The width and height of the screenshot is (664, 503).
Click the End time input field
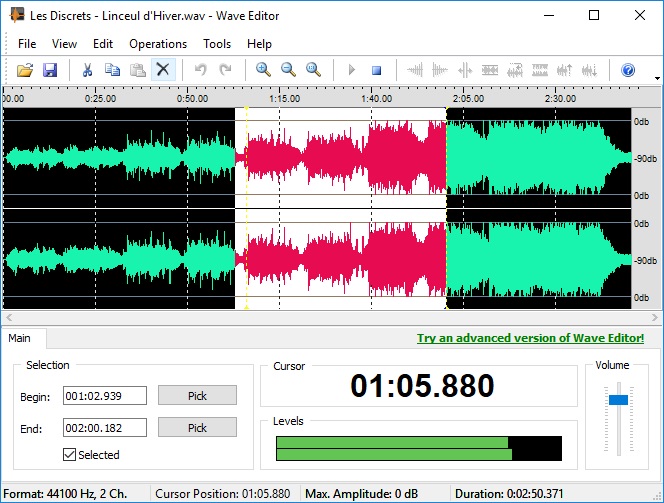[105, 428]
